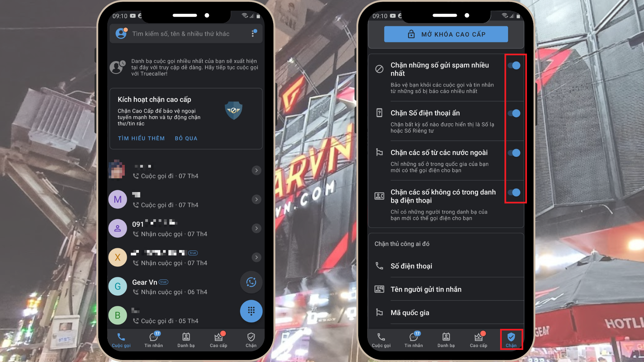Click TÌM HIỂU THÊM learn more link
This screenshot has width=644, height=362.
pos(140,138)
